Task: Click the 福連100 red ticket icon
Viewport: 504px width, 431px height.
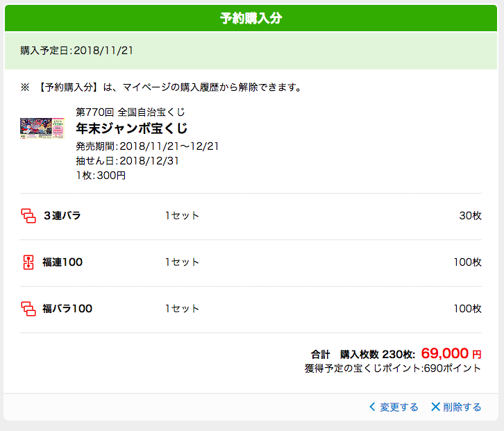Action: pos(28,262)
